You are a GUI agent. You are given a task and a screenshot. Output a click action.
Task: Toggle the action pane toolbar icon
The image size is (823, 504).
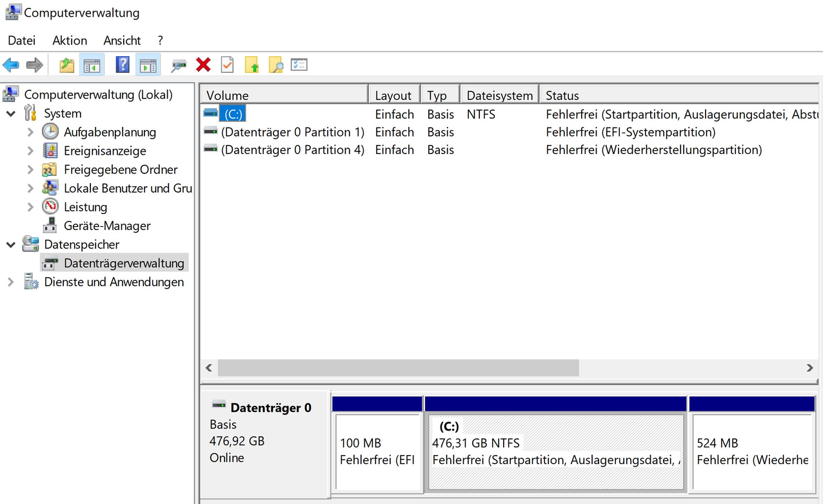click(x=148, y=65)
